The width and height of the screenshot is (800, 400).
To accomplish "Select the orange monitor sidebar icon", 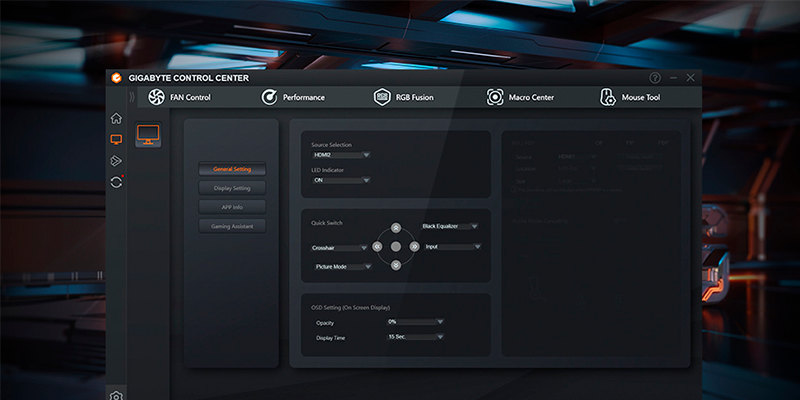I will click(x=116, y=139).
